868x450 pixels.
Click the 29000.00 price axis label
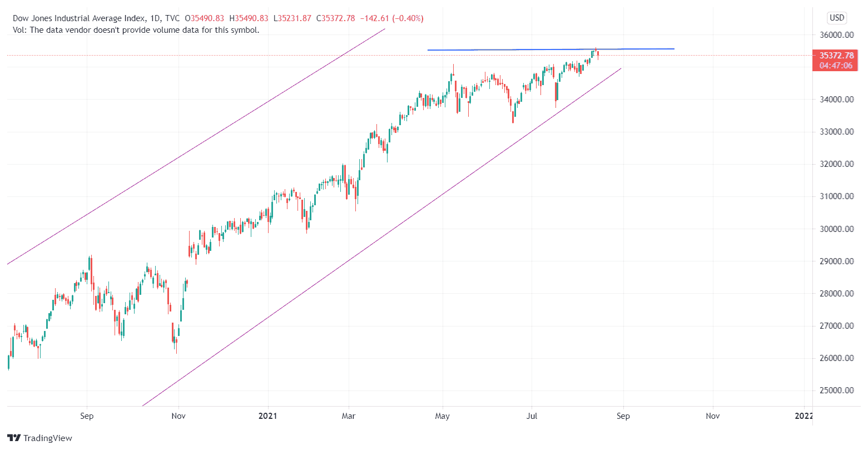[x=837, y=261]
